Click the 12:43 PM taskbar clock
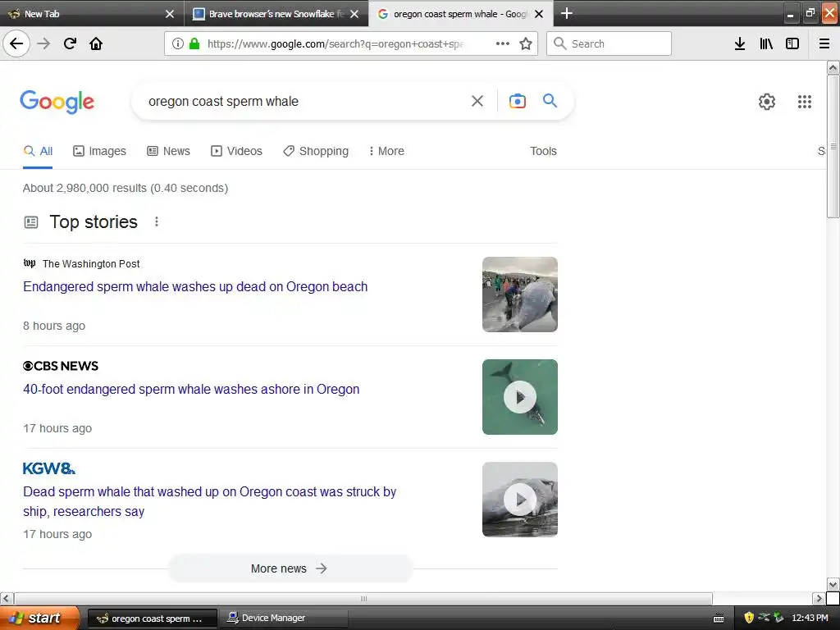The height and width of the screenshot is (630, 840). tap(810, 618)
